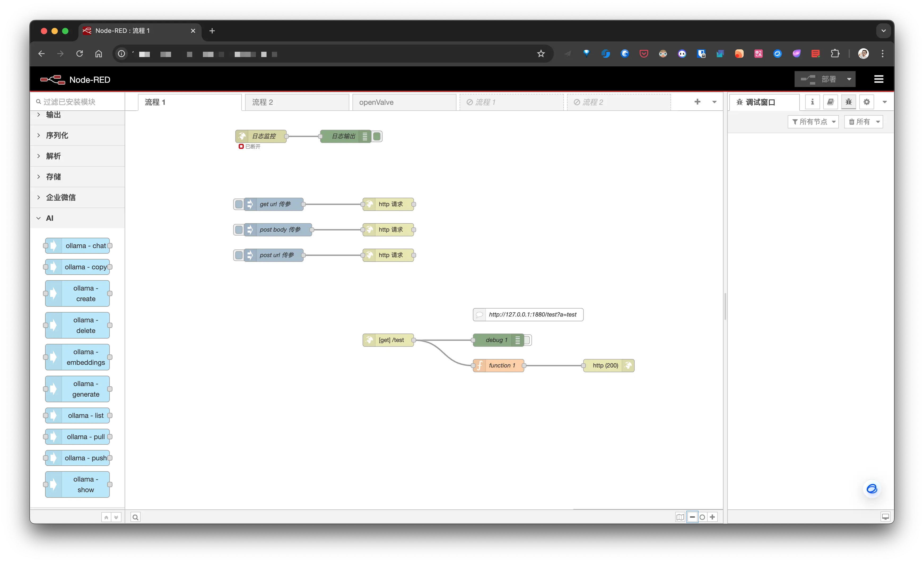The width and height of the screenshot is (924, 563).
Task: Open the sidebar info tab icon
Action: tap(812, 102)
